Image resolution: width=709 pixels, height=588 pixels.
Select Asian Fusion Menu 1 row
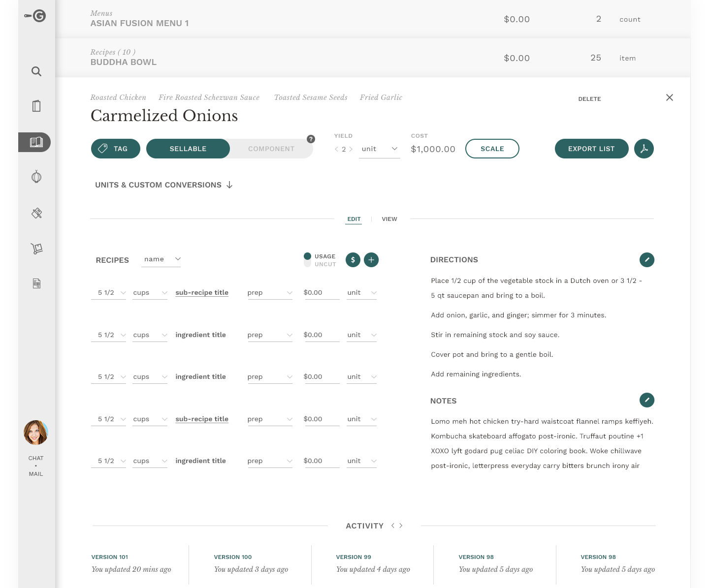373,19
